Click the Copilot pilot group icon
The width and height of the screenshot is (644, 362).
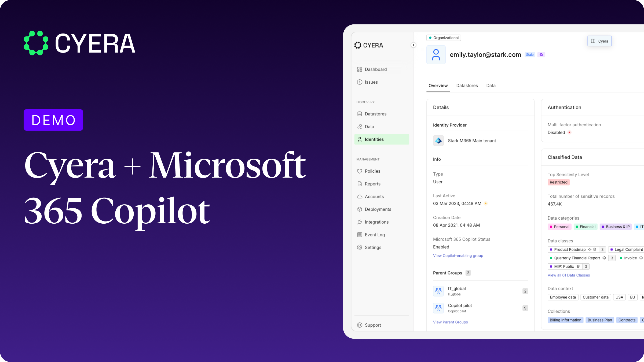click(x=438, y=308)
